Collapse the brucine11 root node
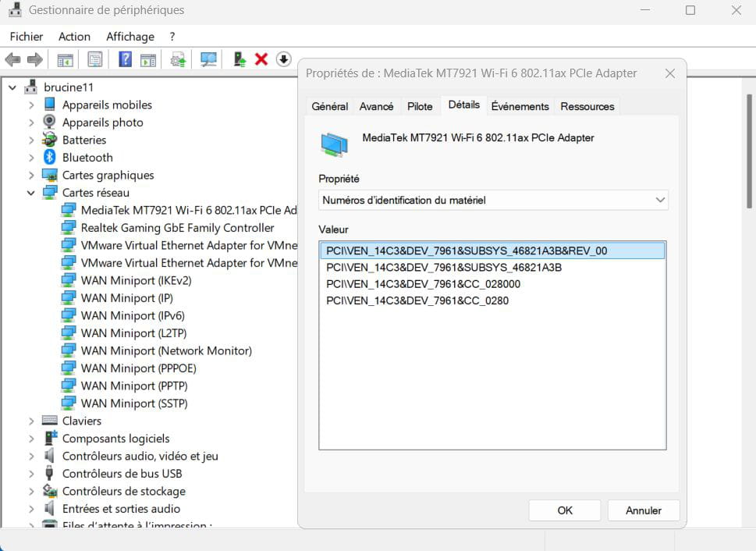Viewport: 756px width, 551px height. coord(12,87)
